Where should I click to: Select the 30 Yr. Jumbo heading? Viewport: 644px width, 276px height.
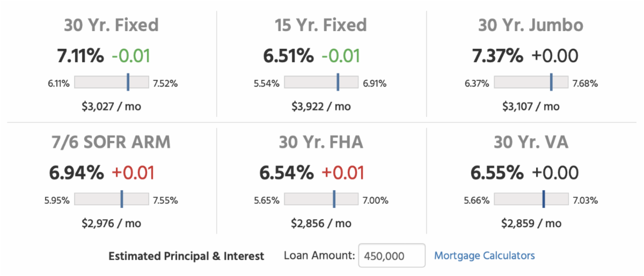(531, 25)
